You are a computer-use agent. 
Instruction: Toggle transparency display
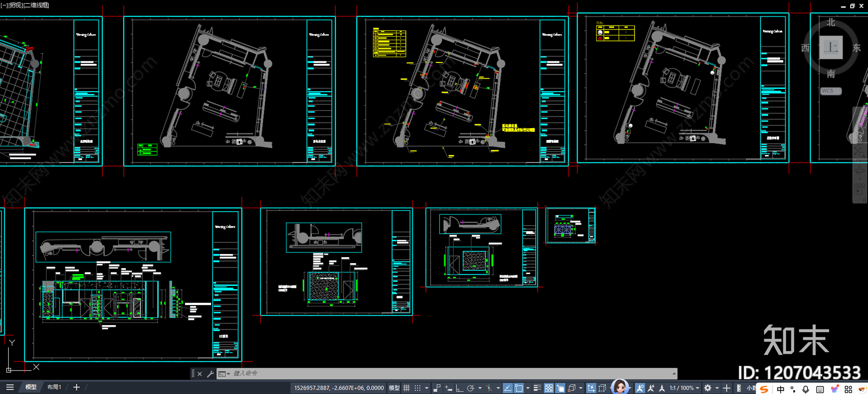pyautogui.click(x=549, y=388)
